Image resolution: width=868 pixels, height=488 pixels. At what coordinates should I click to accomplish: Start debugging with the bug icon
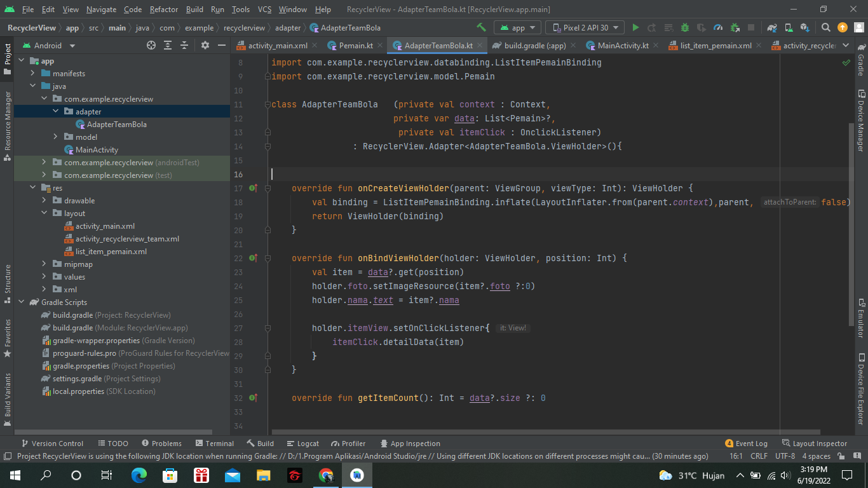click(685, 27)
